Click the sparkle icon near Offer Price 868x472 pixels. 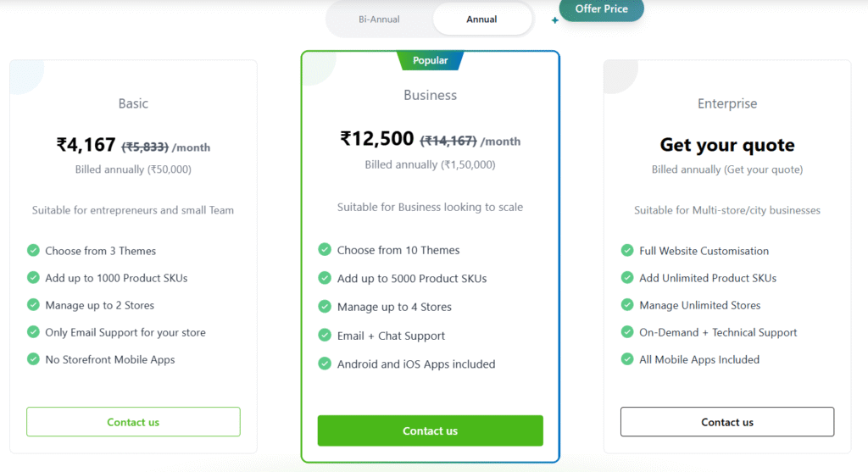[x=554, y=20]
